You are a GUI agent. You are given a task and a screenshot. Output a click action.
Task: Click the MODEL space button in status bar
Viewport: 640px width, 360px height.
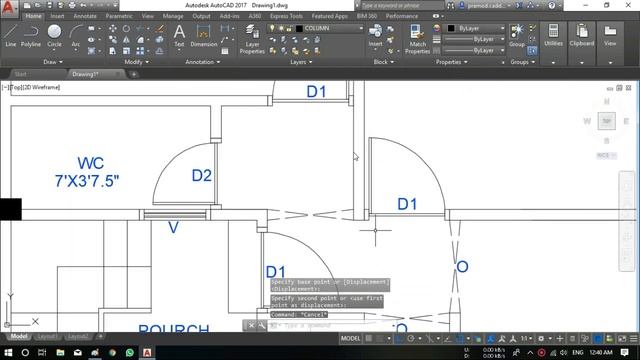point(350,338)
